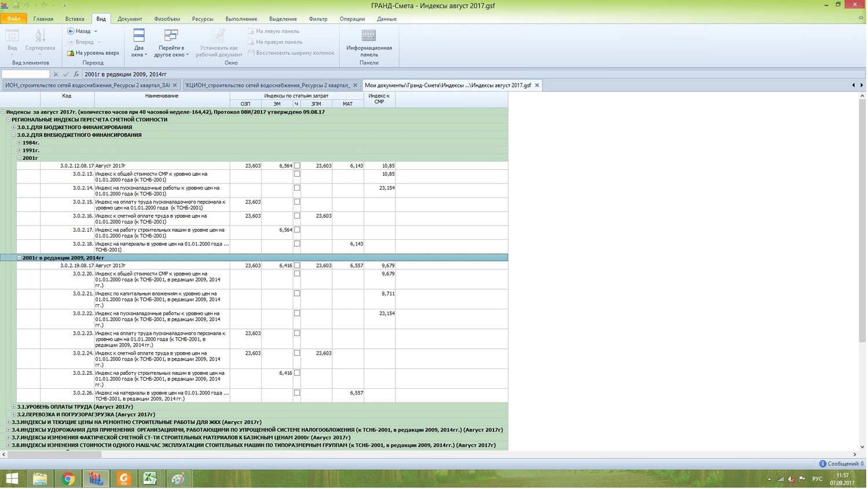The width and height of the screenshot is (868, 489).
Task: Click the Go to other window icon
Action: pyautogui.click(x=171, y=36)
